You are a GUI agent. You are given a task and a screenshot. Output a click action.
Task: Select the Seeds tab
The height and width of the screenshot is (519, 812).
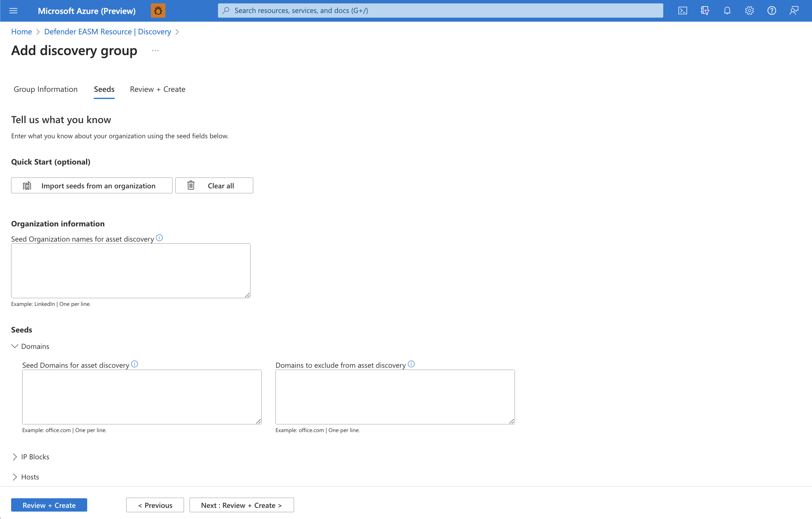pyautogui.click(x=104, y=89)
